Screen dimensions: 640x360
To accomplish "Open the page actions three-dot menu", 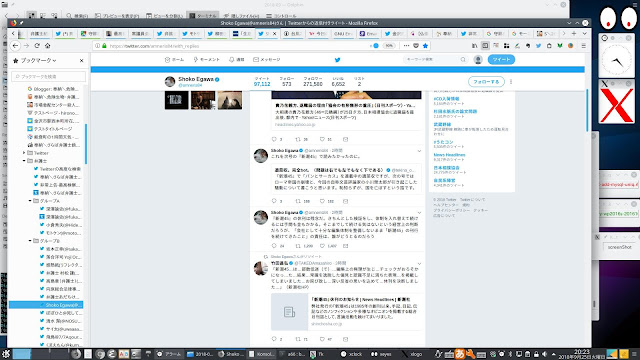I will [x=406, y=46].
